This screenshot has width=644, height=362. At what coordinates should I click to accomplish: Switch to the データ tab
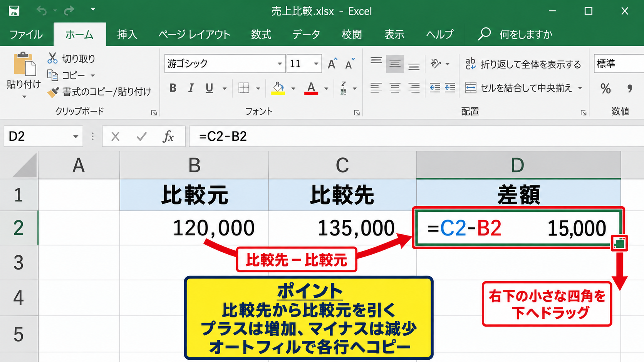[306, 34]
